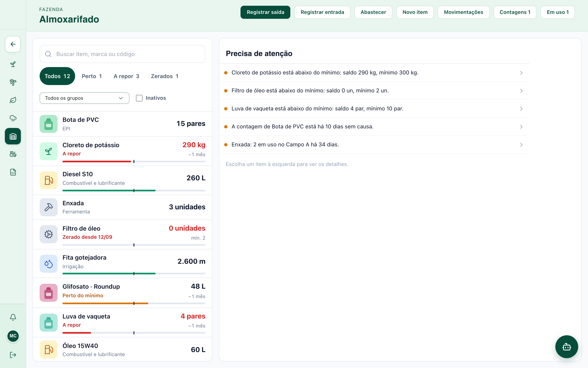Click the logout icon in sidebar
The image size is (588, 368).
pyautogui.click(x=13, y=355)
